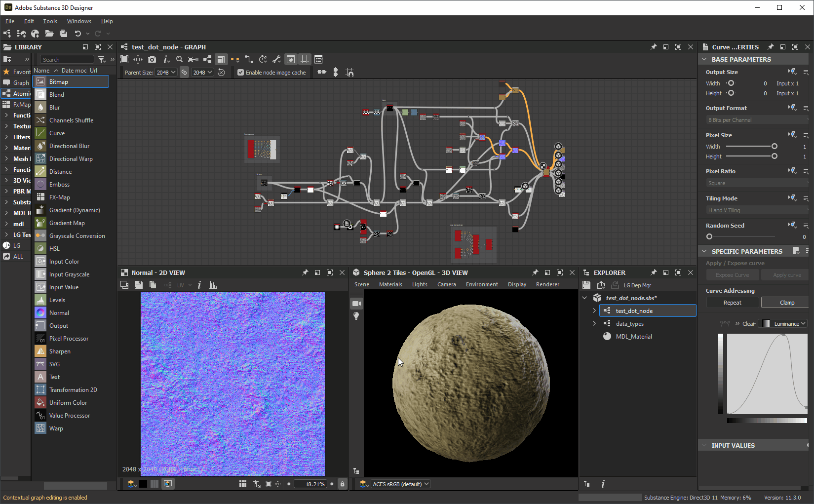The height and width of the screenshot is (504, 814).
Task: Toggle Enable node image cache checkbox
Action: (x=241, y=73)
